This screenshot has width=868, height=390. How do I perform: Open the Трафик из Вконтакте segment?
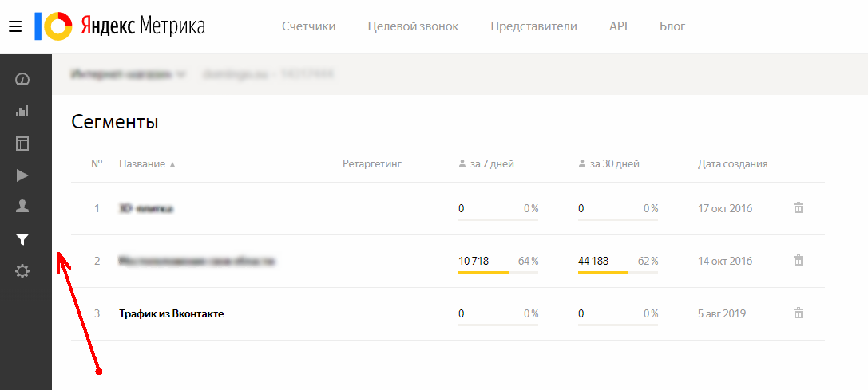[x=172, y=313]
